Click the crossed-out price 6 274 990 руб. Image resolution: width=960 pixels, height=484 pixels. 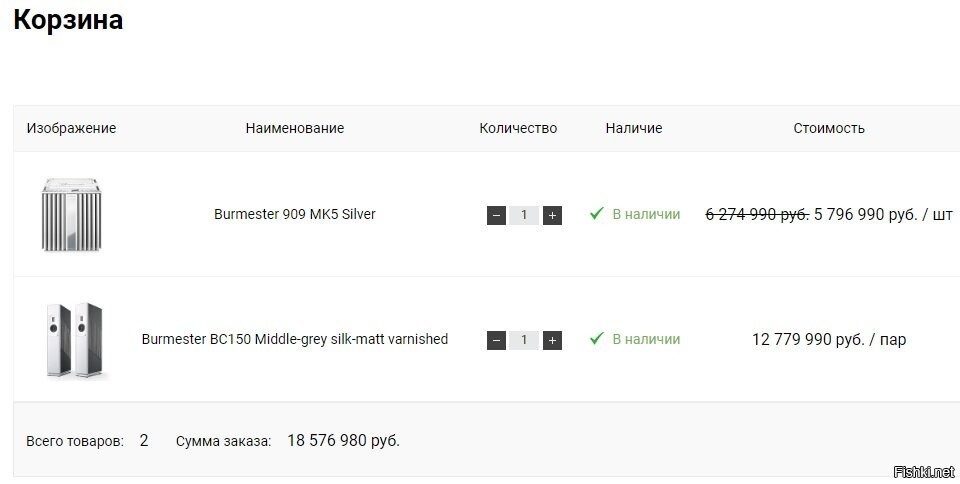(x=757, y=214)
